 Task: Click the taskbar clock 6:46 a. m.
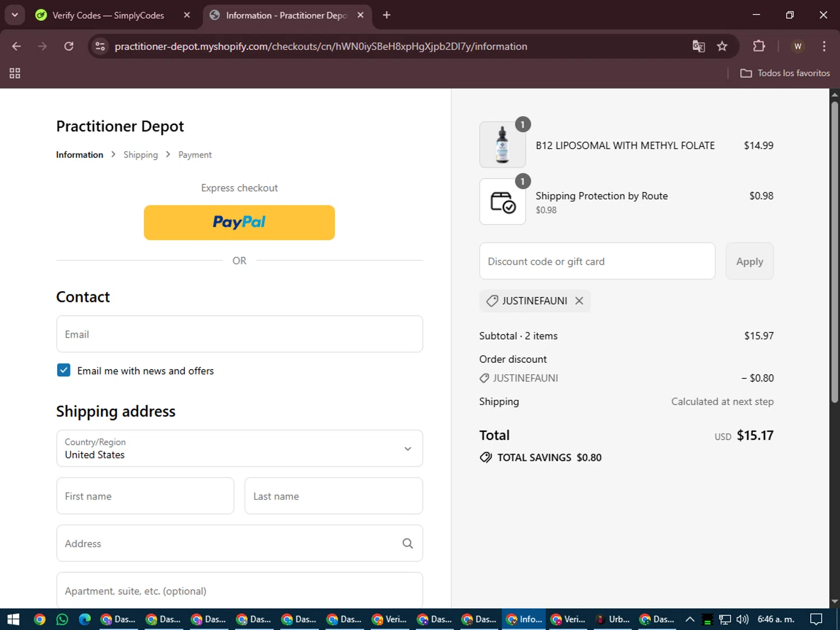[x=776, y=619]
